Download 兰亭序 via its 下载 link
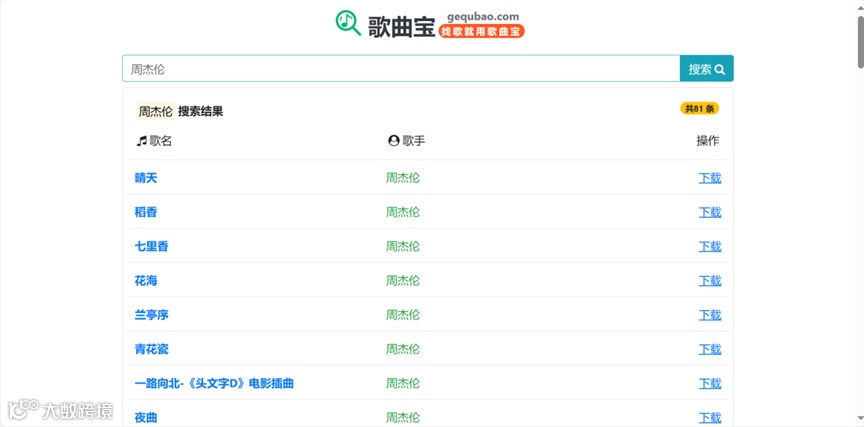The image size is (864, 427). pos(710,315)
